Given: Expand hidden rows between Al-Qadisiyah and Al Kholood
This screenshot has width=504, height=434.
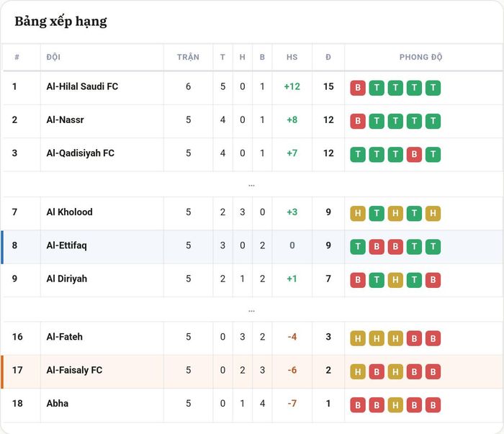Looking at the screenshot, I should pos(252,185).
